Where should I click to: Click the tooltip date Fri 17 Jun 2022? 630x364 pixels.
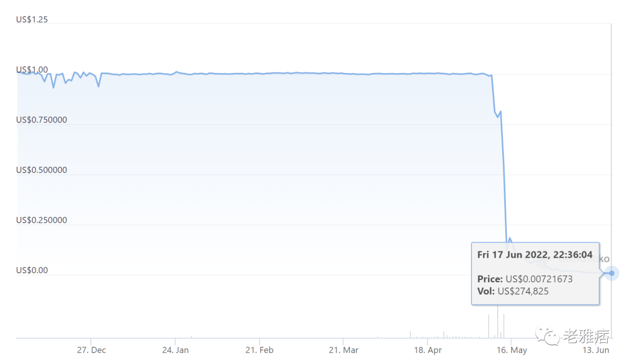[513, 255]
